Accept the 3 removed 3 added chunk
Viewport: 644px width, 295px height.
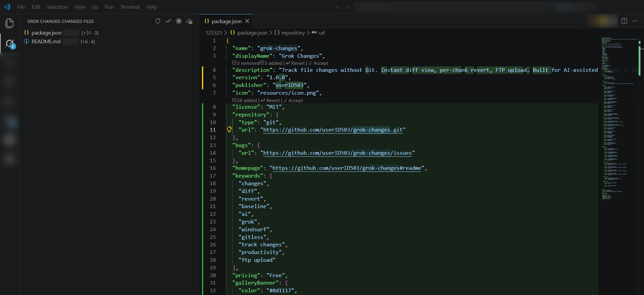click(318, 63)
